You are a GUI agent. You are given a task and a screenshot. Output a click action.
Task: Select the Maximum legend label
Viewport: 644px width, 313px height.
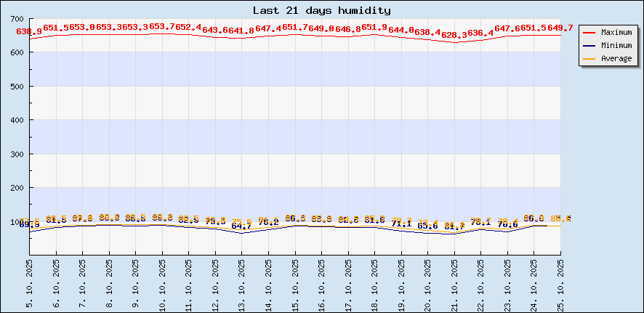click(616, 33)
